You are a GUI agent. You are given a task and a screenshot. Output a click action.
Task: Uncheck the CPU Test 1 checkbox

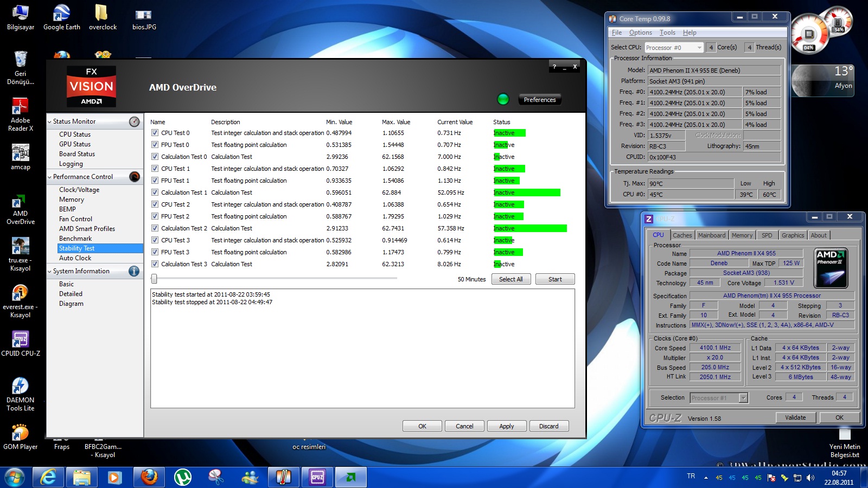pyautogui.click(x=155, y=169)
